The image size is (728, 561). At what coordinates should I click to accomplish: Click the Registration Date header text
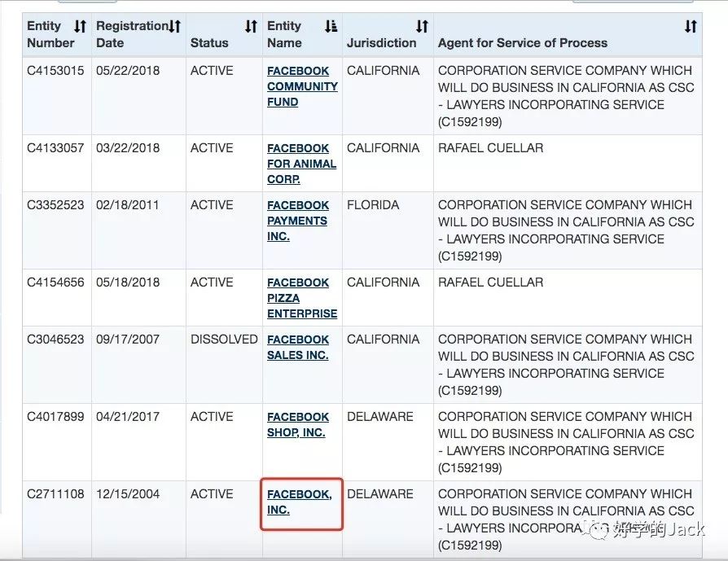click(x=130, y=34)
